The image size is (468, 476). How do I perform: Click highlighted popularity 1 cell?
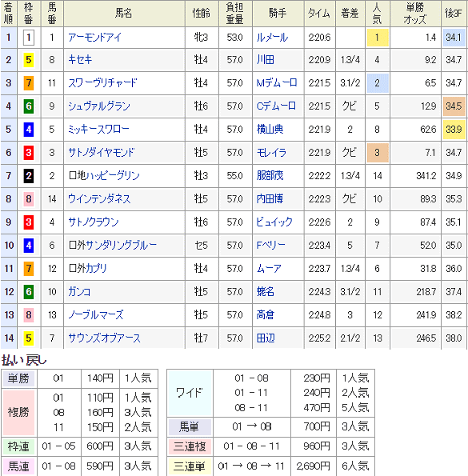378,38
